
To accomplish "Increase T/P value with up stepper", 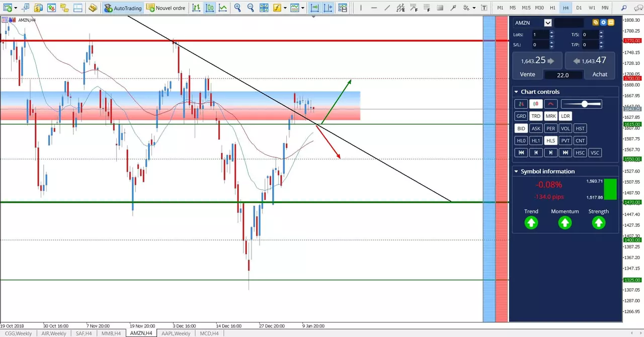I will pos(601,43).
